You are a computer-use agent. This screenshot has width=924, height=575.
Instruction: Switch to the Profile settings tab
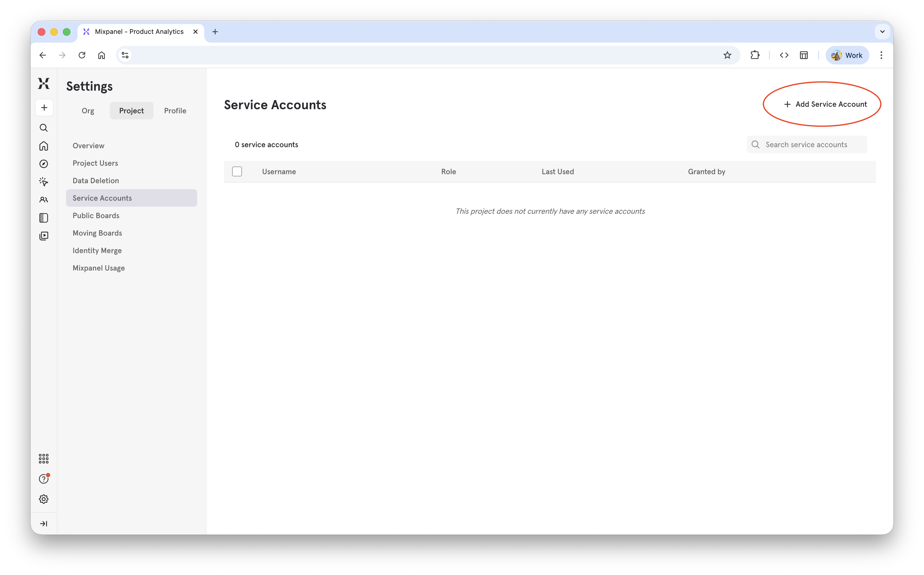click(x=175, y=111)
